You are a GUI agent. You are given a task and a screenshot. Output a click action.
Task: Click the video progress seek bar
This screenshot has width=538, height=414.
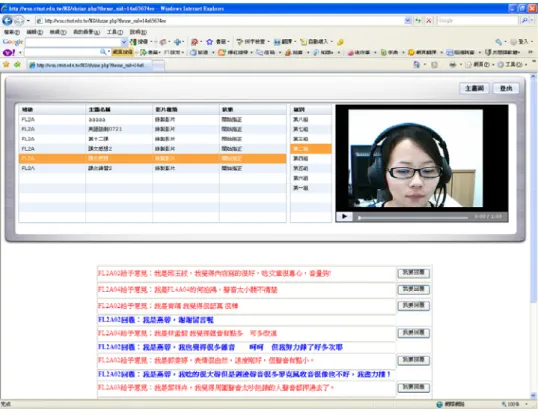(x=413, y=217)
